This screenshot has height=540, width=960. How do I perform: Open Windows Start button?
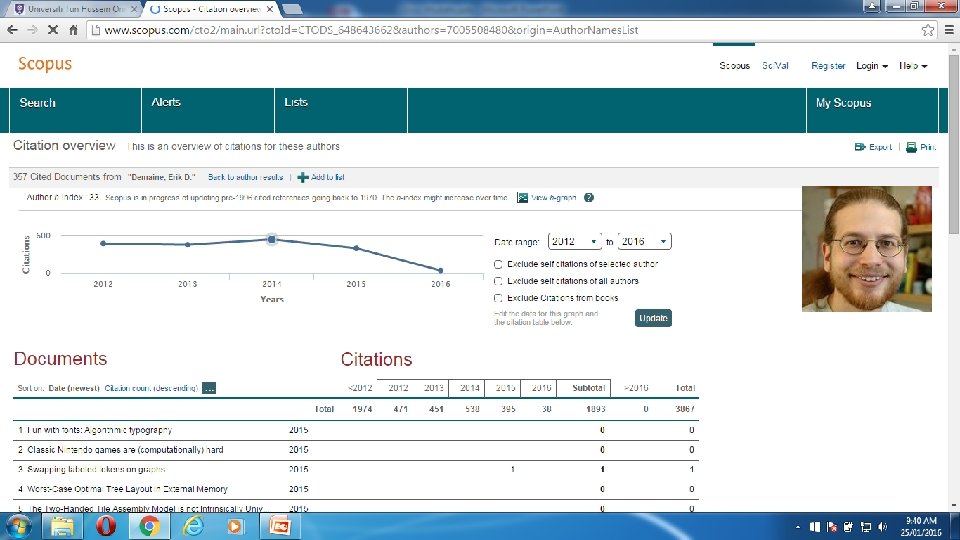click(x=18, y=527)
